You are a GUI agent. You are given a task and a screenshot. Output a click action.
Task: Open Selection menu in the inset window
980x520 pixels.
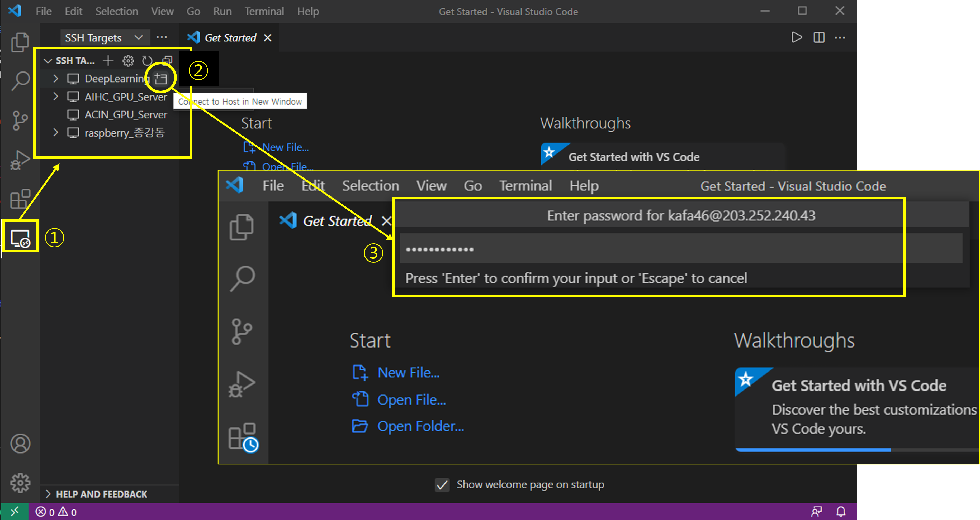click(x=371, y=186)
